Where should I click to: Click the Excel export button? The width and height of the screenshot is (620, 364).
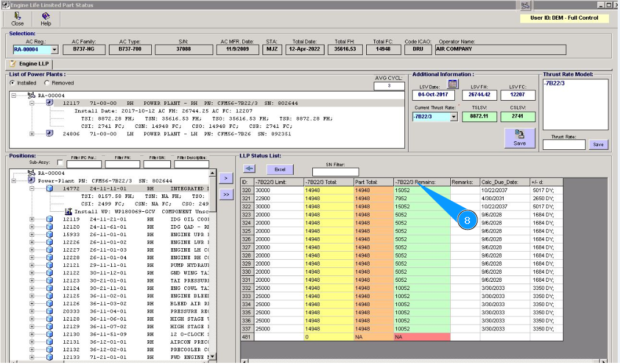pos(280,170)
